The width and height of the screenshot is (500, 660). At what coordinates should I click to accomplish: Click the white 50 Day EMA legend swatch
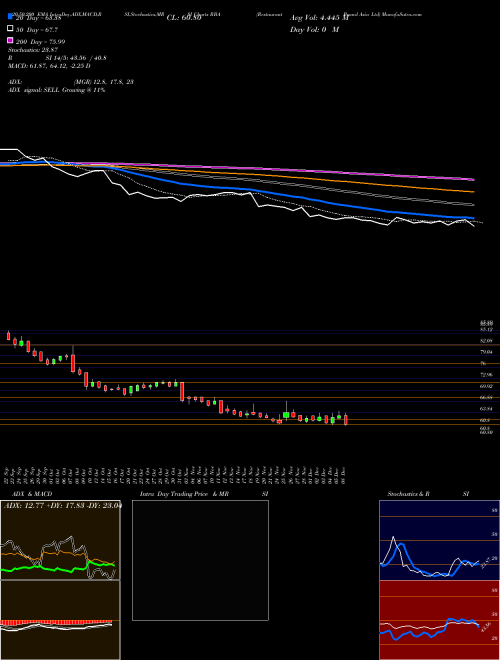(x=11, y=29)
